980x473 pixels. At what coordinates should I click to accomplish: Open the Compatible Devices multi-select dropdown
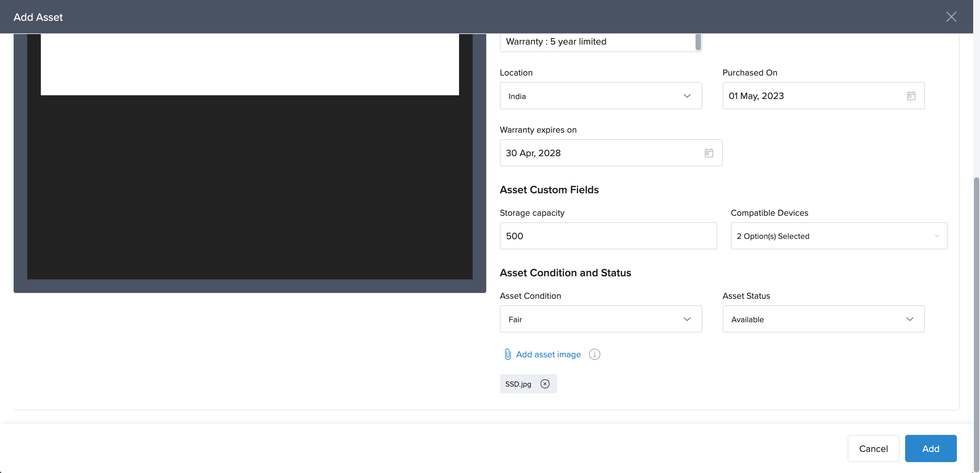pyautogui.click(x=839, y=236)
